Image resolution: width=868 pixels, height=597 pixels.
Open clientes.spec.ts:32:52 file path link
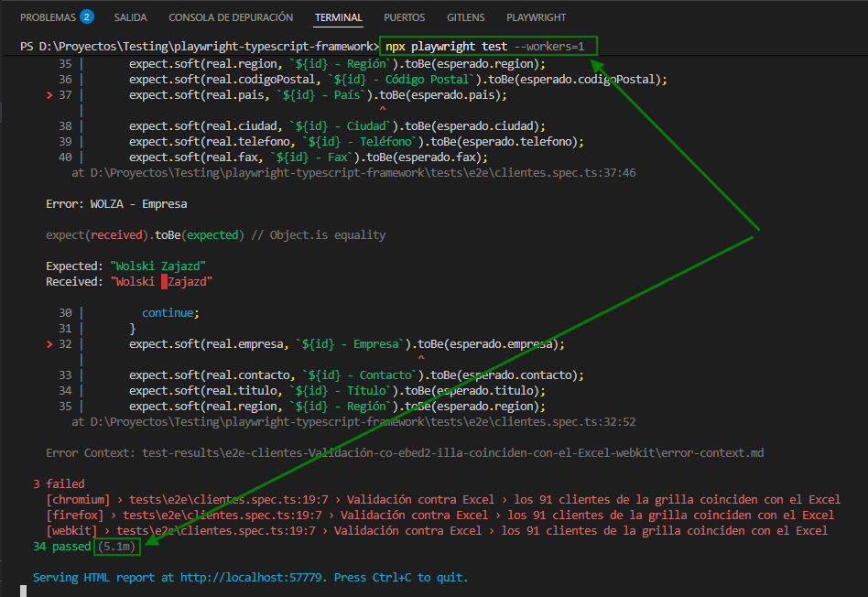click(363, 422)
